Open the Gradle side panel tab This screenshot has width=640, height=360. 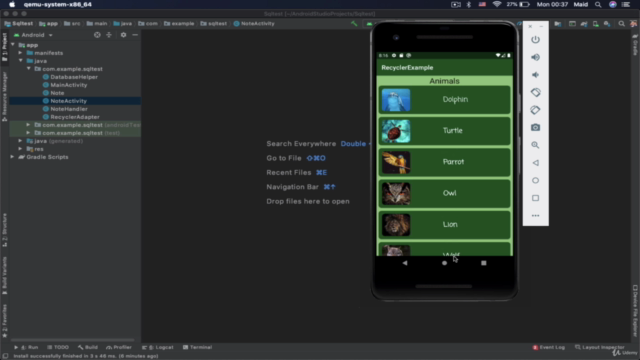tap(635, 45)
